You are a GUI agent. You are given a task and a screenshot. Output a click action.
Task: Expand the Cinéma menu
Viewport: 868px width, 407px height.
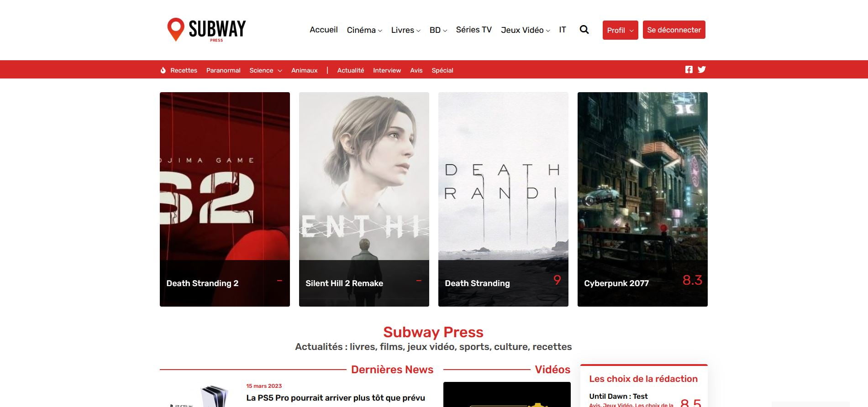click(364, 30)
